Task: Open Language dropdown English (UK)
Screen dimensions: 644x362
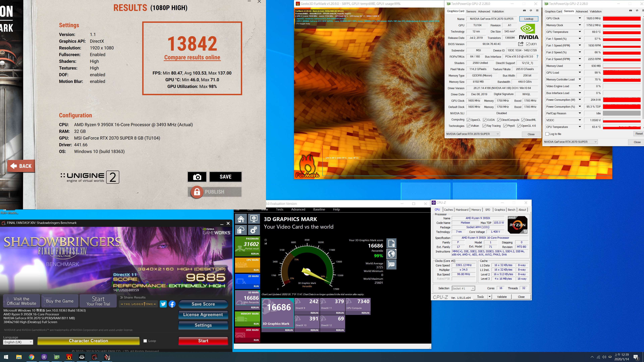Action: tap(18, 342)
